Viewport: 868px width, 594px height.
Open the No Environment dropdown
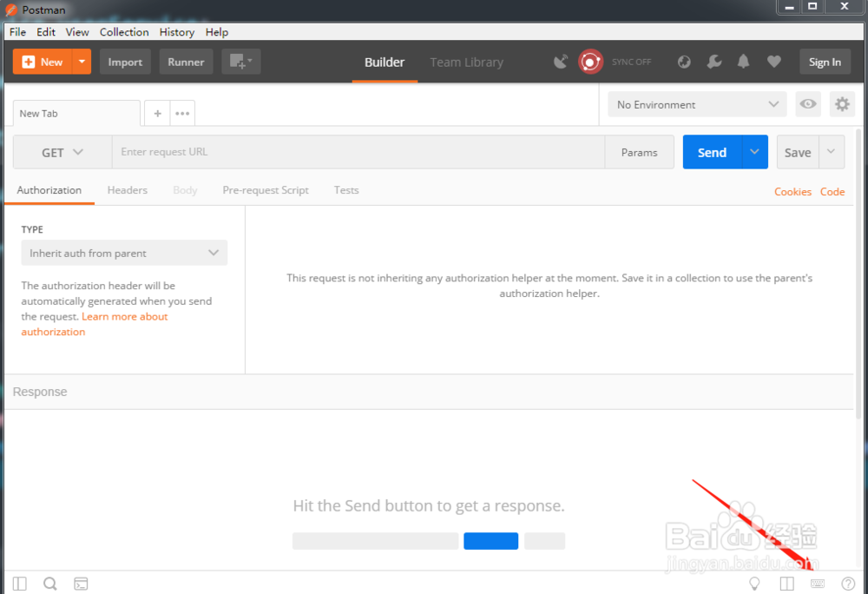[697, 104]
